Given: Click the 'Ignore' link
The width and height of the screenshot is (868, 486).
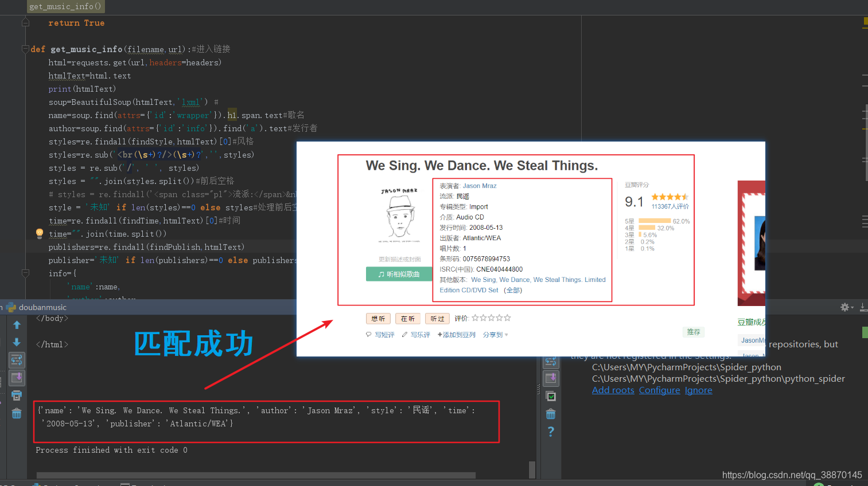Looking at the screenshot, I should [699, 390].
